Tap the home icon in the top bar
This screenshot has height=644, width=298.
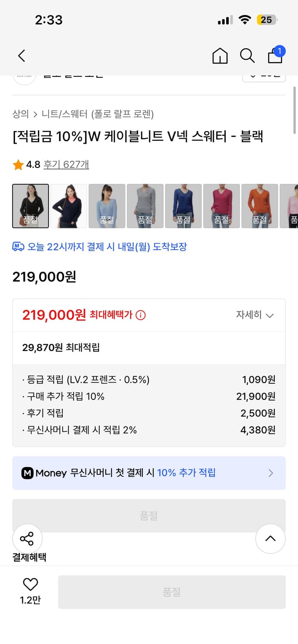220,56
